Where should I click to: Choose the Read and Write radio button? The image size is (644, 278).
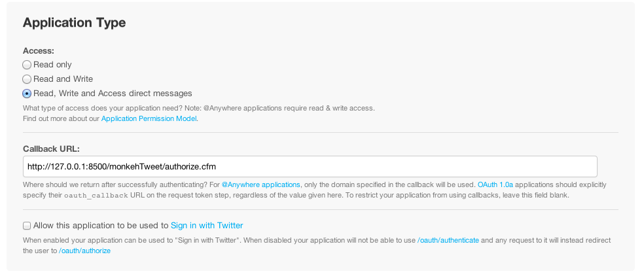click(27, 79)
